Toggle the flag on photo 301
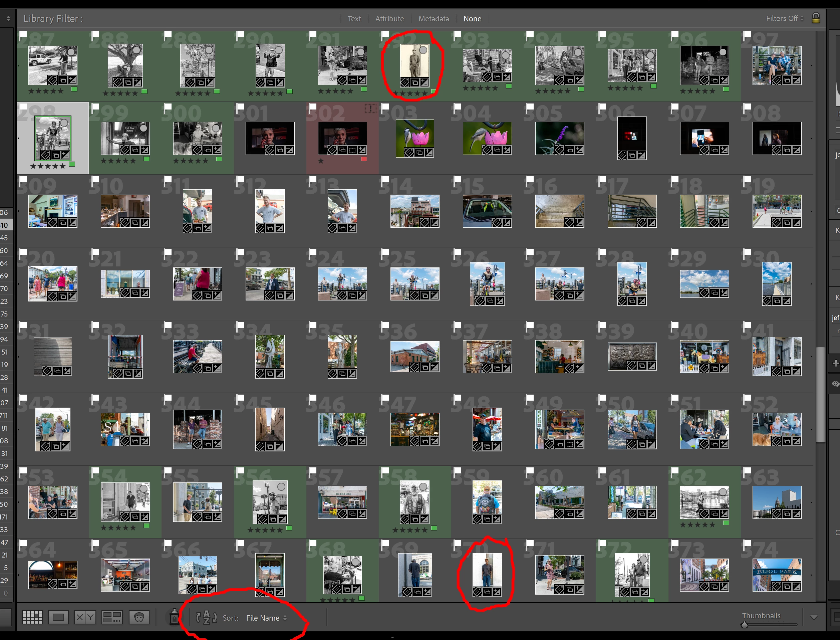840x640 pixels. tap(240, 108)
